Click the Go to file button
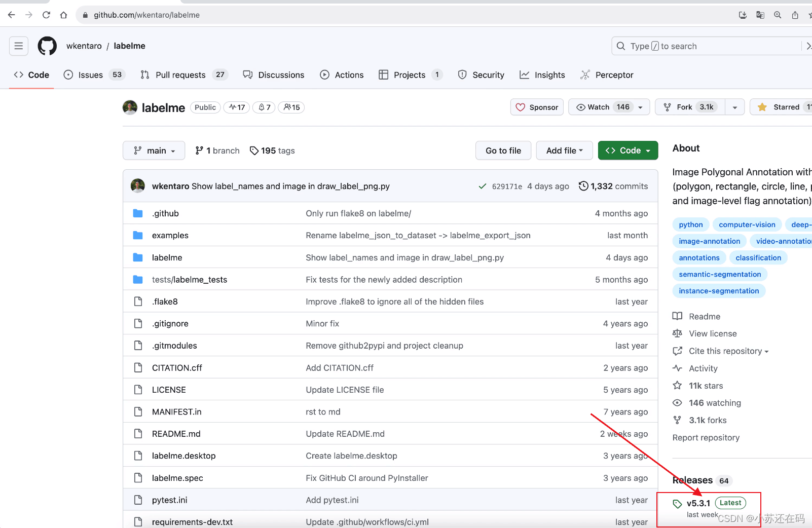Image resolution: width=812 pixels, height=528 pixels. 503,150
